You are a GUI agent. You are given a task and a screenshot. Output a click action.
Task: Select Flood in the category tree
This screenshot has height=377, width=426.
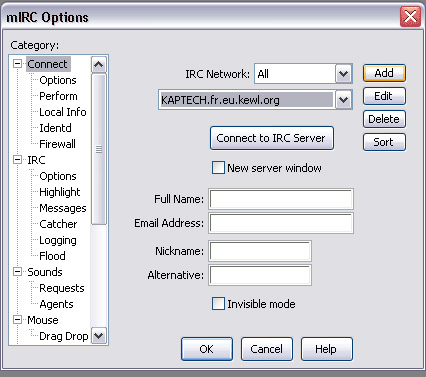pos(52,256)
